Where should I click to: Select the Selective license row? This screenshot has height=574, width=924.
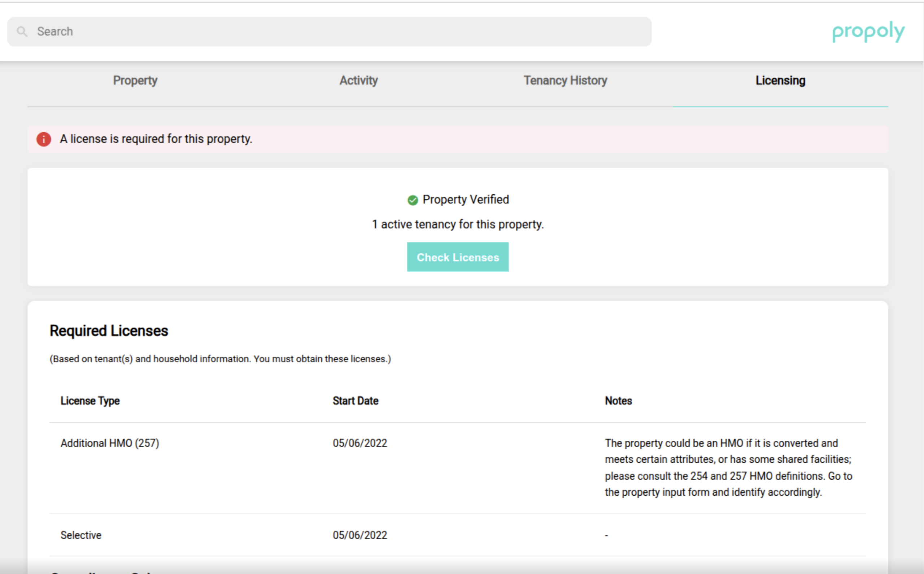(x=81, y=535)
